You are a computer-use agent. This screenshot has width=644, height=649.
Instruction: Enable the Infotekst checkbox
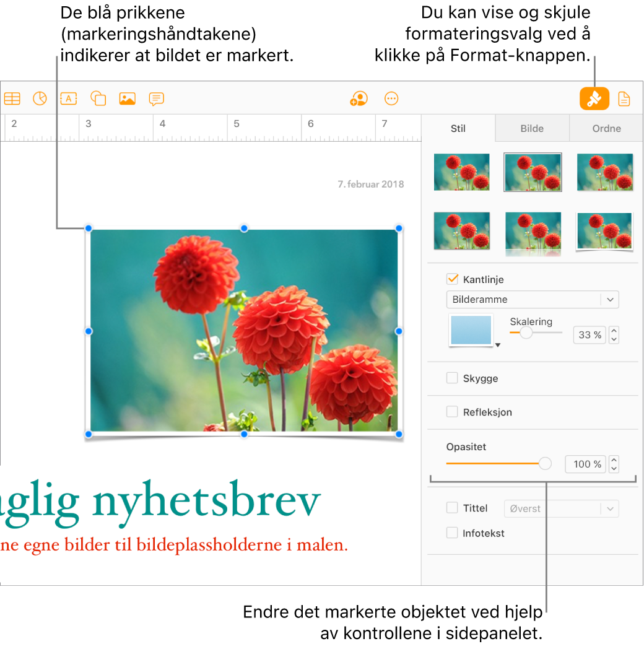[x=452, y=533]
